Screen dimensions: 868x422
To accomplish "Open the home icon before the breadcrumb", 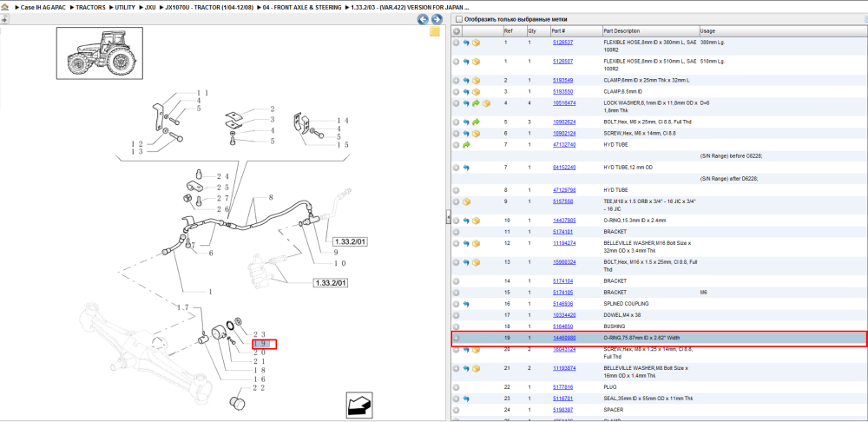I will click(x=4, y=8).
